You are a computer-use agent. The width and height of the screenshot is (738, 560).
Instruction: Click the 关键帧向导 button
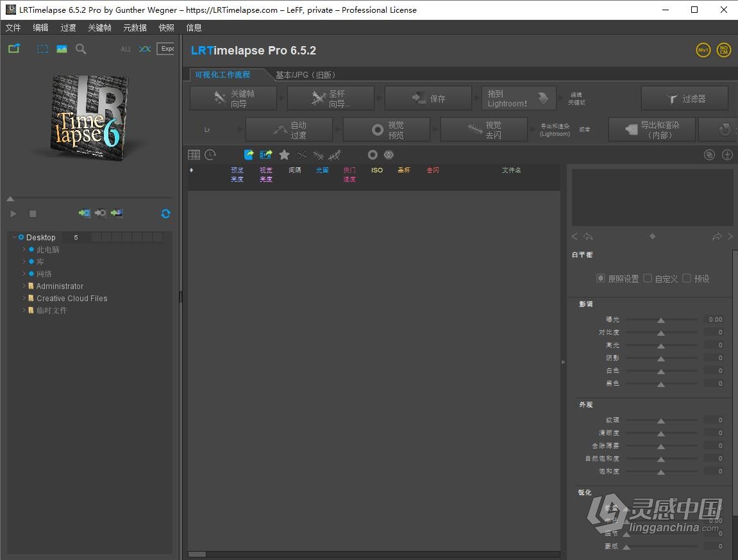click(233, 98)
